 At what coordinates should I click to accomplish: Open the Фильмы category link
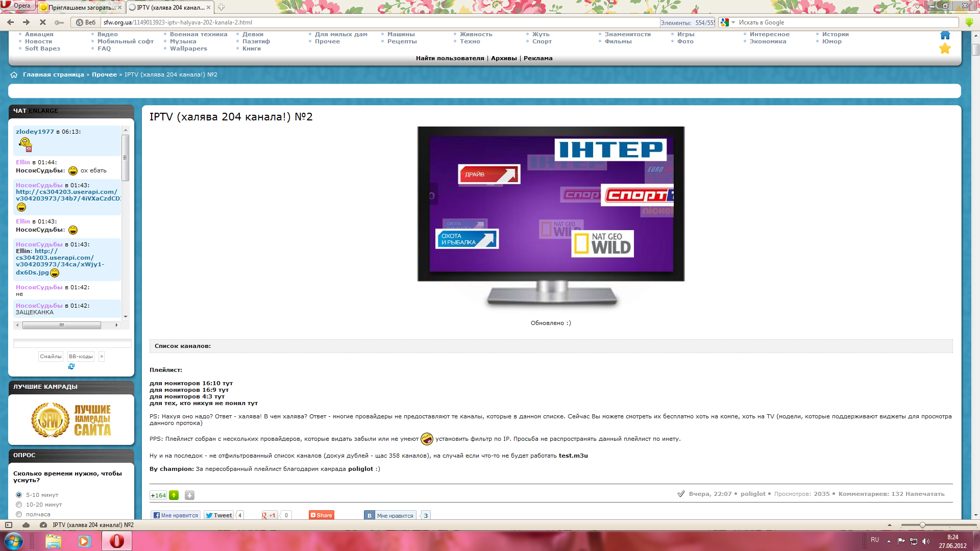click(618, 41)
